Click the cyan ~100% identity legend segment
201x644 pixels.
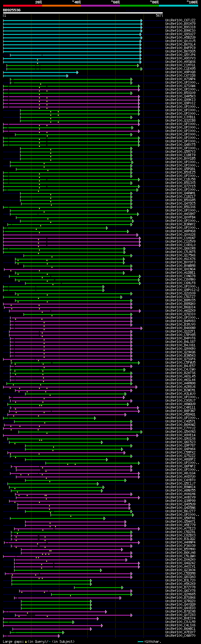[x=178, y=6]
